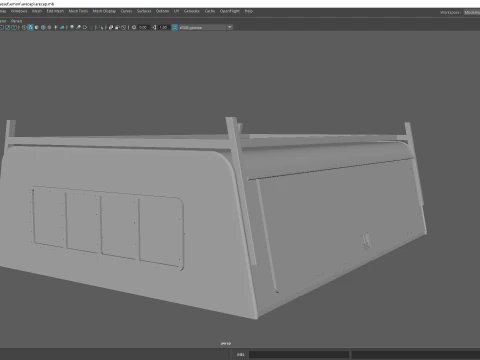The image size is (480, 360).
Task: Toggle the use all lights icon
Action: (x=56, y=27)
